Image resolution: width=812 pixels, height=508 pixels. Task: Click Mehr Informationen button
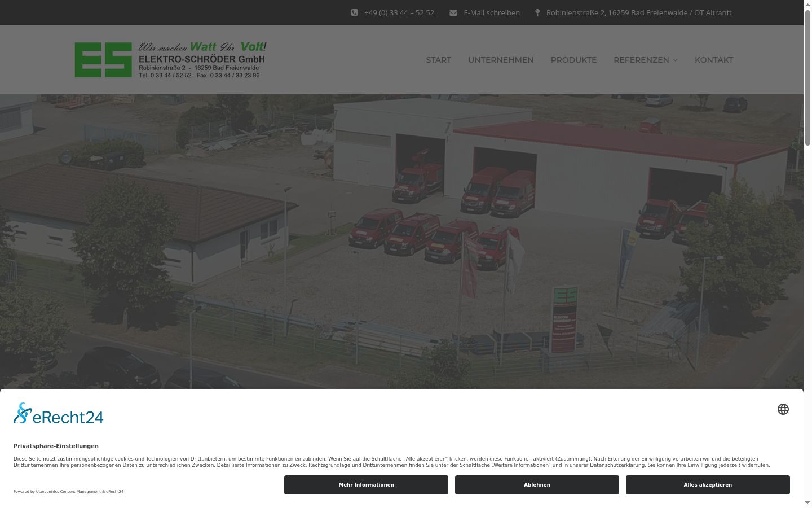click(366, 485)
